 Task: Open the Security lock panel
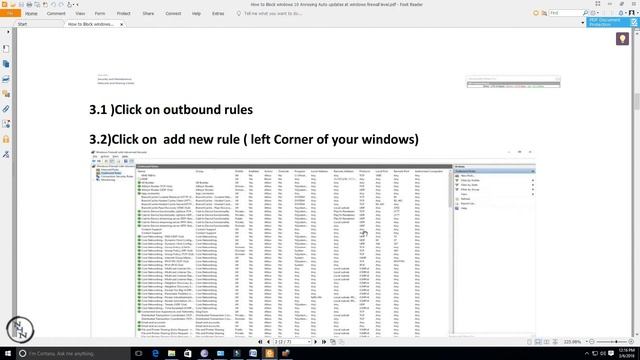(x=6, y=139)
